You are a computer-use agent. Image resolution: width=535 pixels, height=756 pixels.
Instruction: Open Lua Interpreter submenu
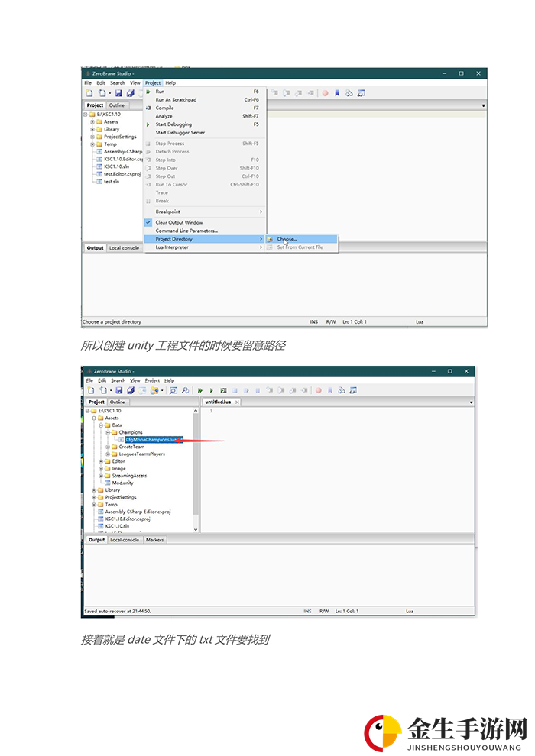point(205,247)
